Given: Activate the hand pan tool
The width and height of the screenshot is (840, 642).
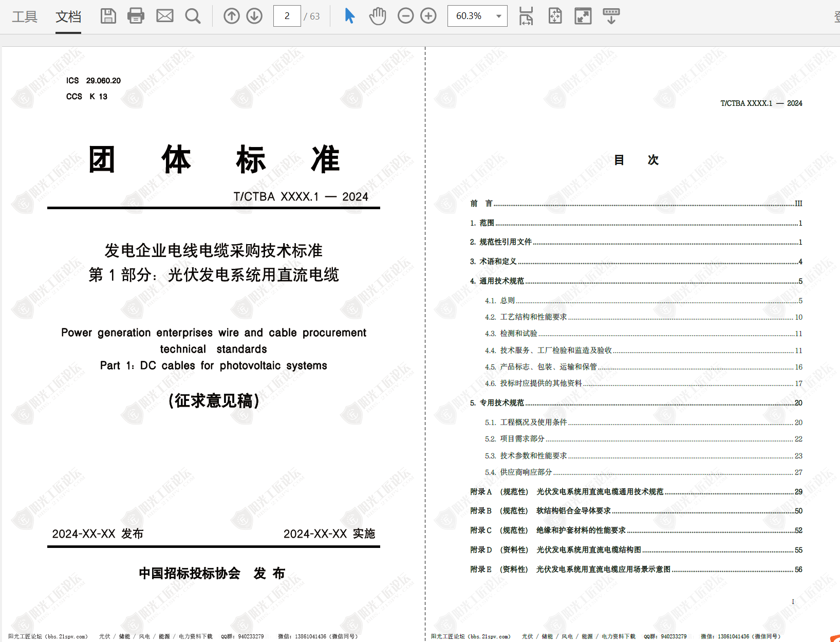Looking at the screenshot, I should (x=378, y=16).
